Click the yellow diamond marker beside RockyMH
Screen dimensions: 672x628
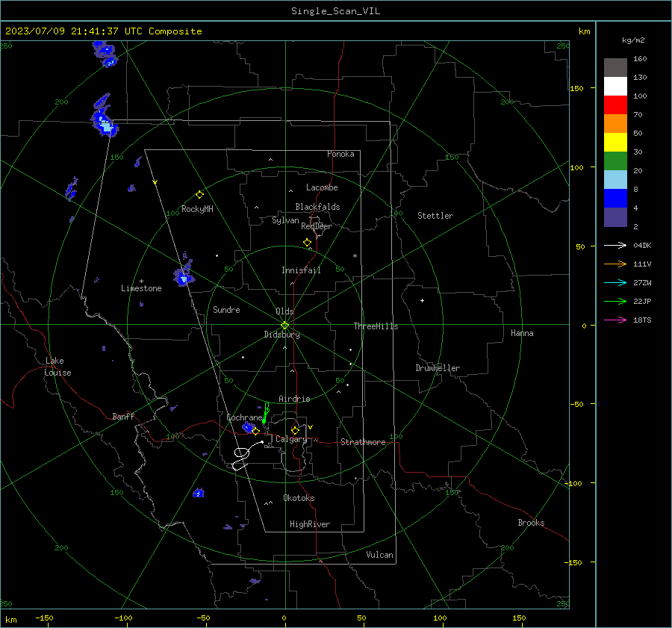pyautogui.click(x=199, y=195)
